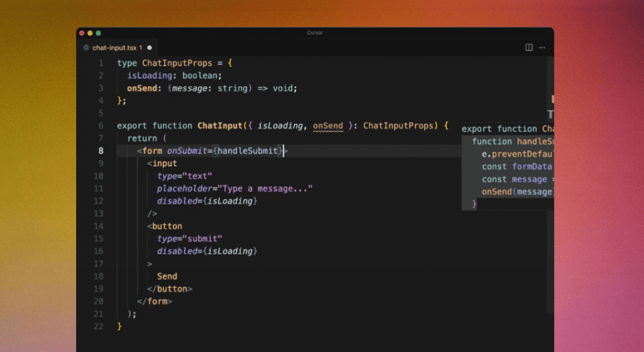Screen dimensions: 644x352
Task: Click disabled={isLoading} on line 12
Action: point(207,201)
